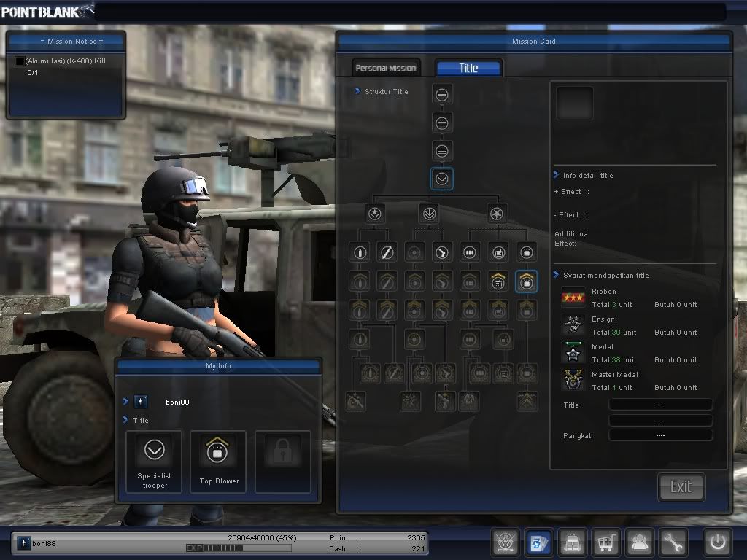The height and width of the screenshot is (560, 747).
Task: Switch to the Personal Mission tab
Action: click(x=386, y=68)
